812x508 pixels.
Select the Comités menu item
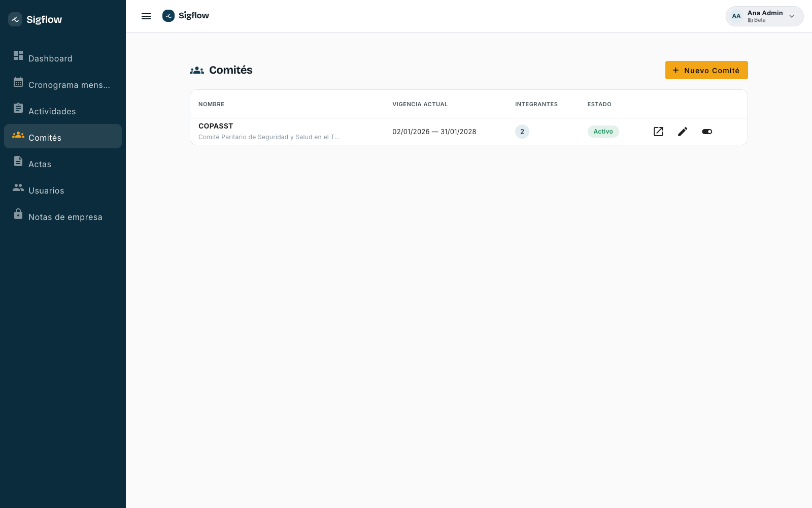point(63,136)
